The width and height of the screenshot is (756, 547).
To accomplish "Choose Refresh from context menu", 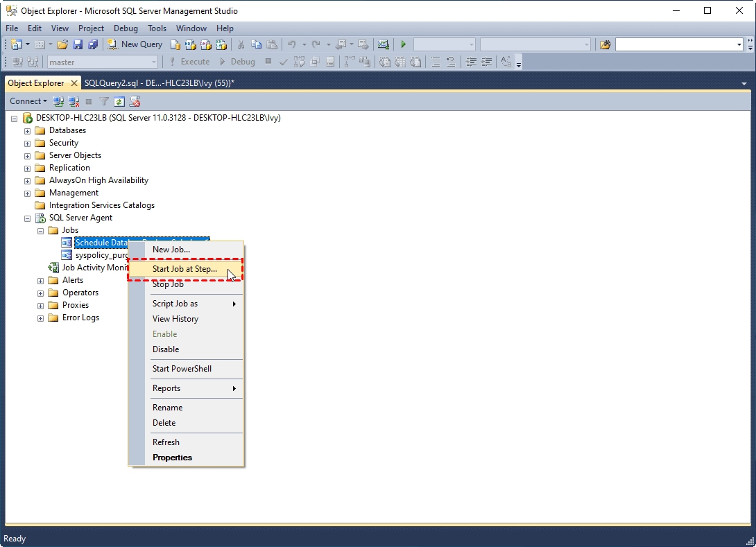I will click(x=186, y=442).
